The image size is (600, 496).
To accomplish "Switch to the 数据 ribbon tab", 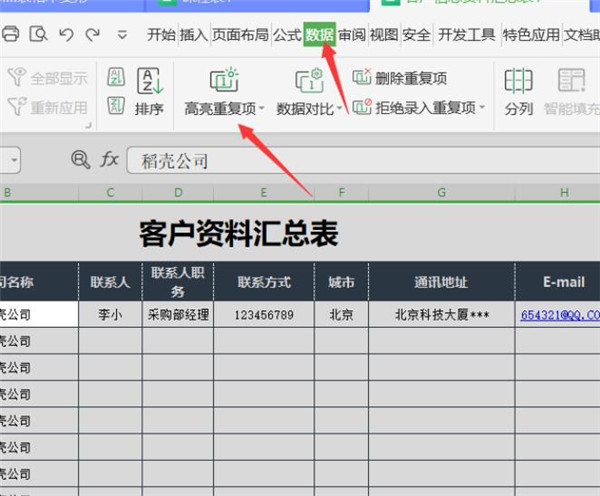I will click(x=319, y=34).
